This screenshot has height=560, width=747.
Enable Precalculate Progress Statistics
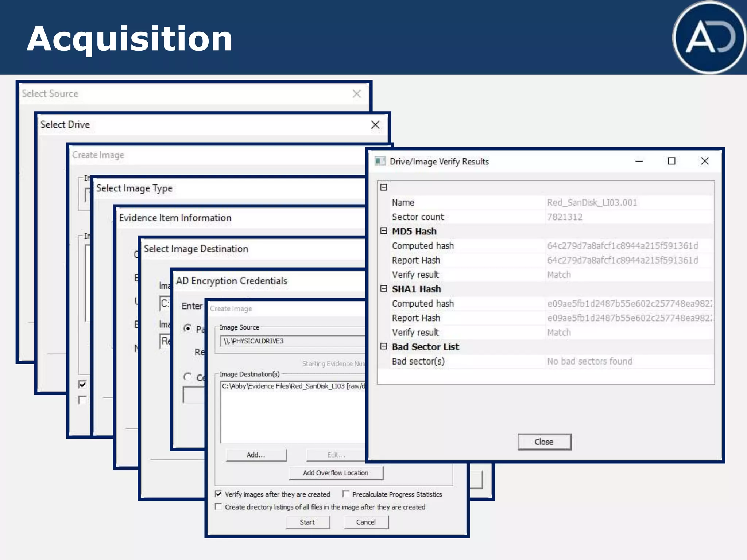click(x=346, y=494)
